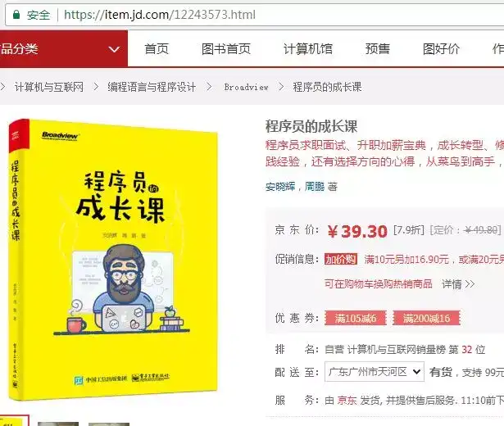Open author 安晓辉 link

pos(280,186)
